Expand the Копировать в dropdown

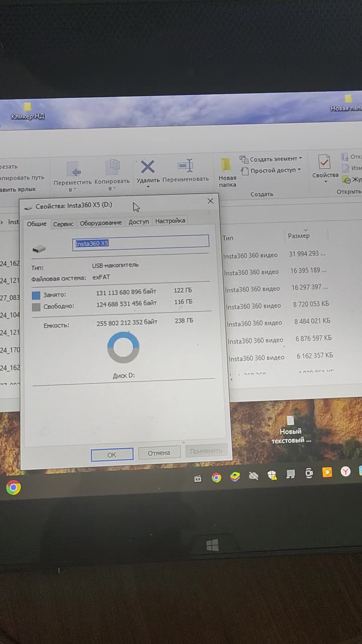[x=115, y=189]
